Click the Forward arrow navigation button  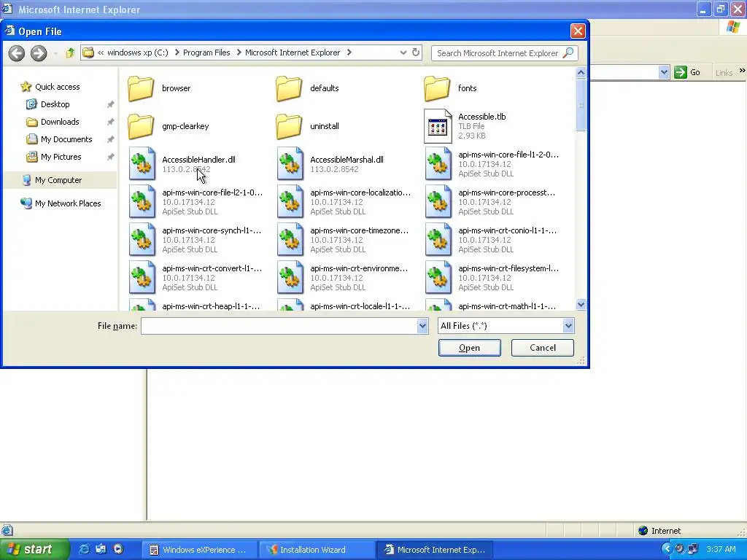[x=39, y=52]
